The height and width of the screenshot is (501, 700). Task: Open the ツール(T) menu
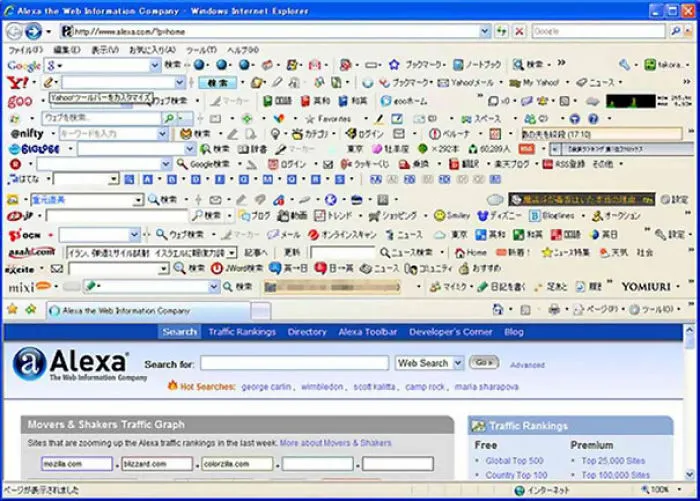click(201, 50)
